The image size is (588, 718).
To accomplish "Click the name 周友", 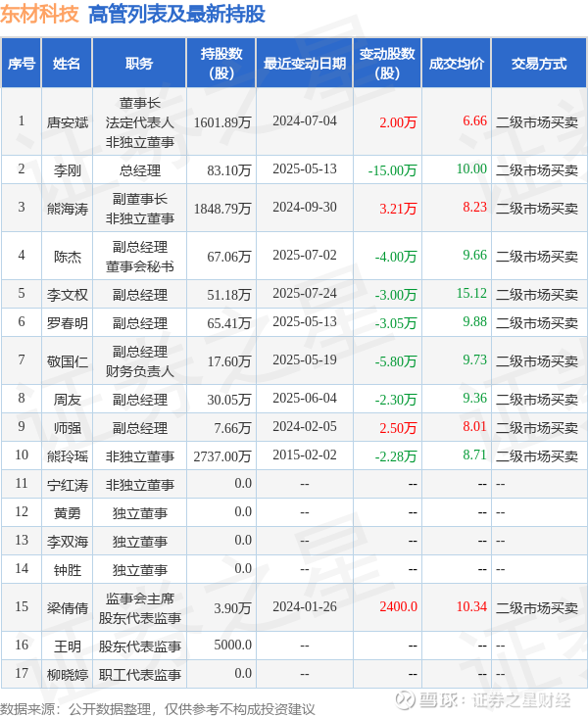I will point(68,400).
